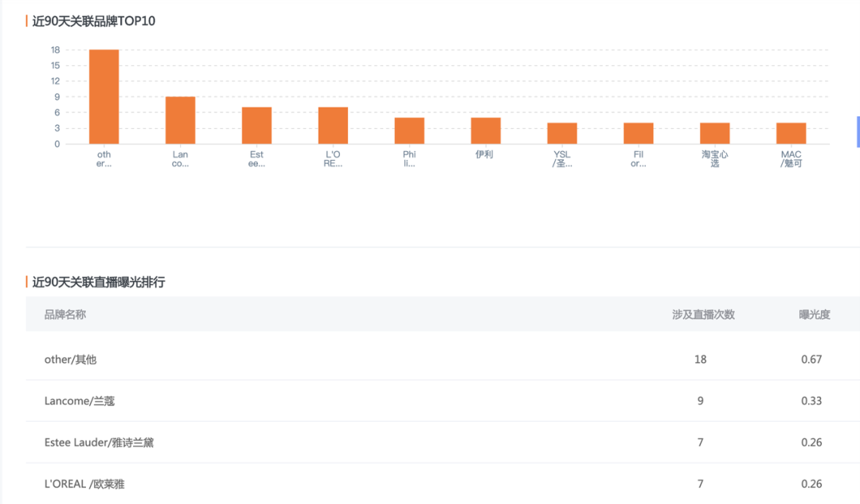Select the Lancome/兰蔻 brand name
This screenshot has height=504, width=860.
[80, 401]
